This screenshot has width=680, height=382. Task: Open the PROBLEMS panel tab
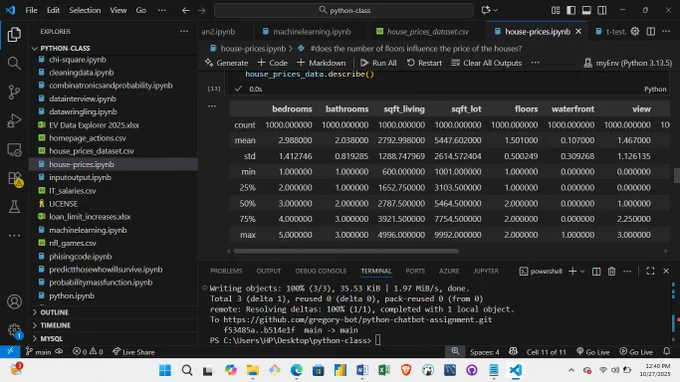coord(226,271)
